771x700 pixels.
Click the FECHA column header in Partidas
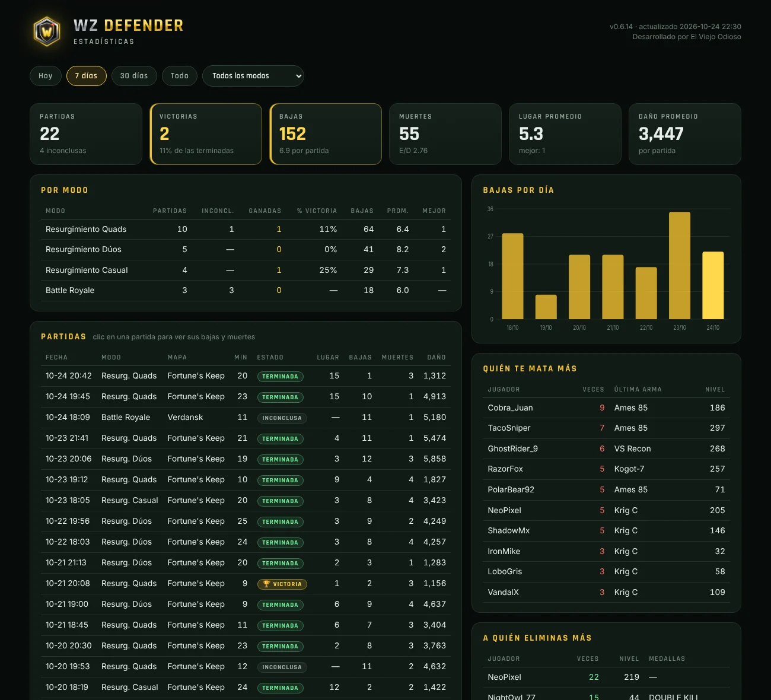coord(56,358)
